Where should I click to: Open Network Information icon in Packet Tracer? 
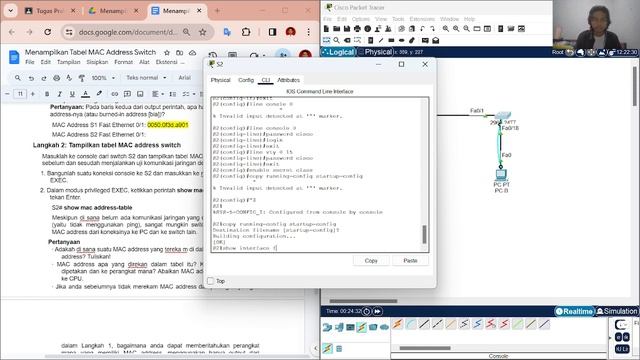[x=368, y=29]
